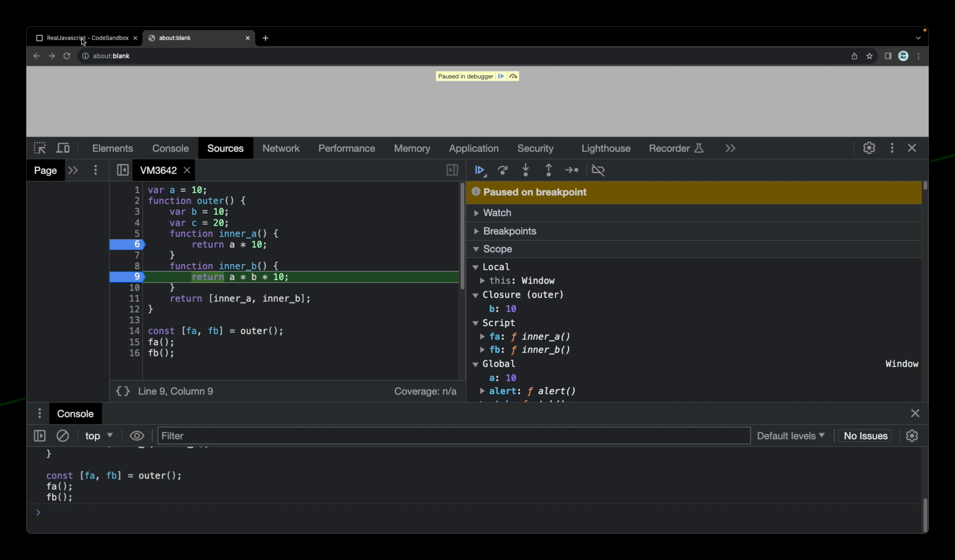Click VM3642 source file tab
This screenshot has width=955, height=560.
pos(158,170)
